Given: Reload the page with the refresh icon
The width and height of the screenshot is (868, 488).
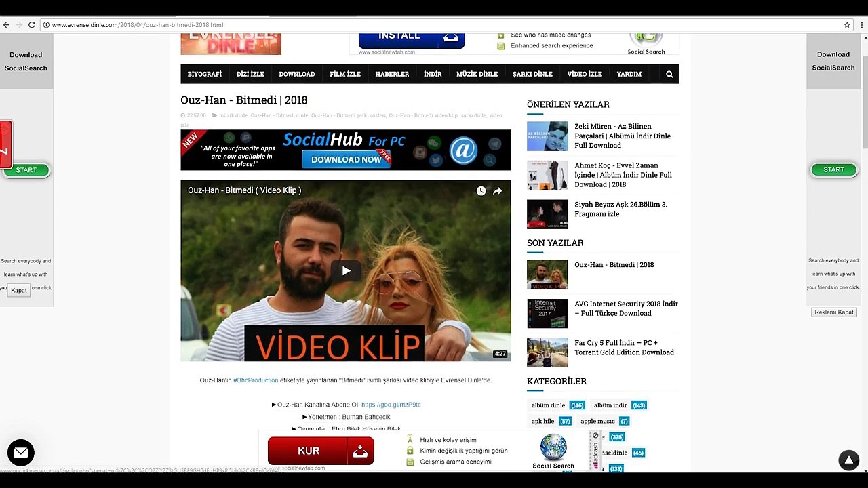Looking at the screenshot, I should (x=31, y=25).
